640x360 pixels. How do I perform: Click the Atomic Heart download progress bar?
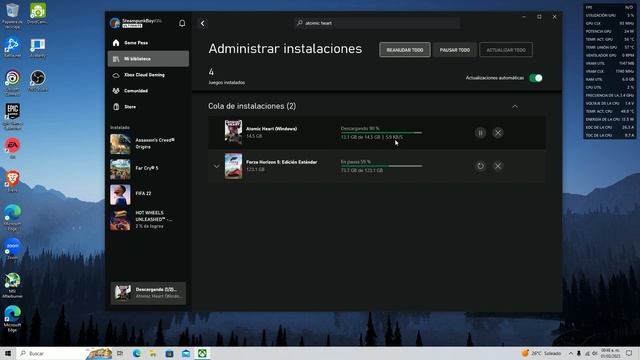(x=381, y=133)
